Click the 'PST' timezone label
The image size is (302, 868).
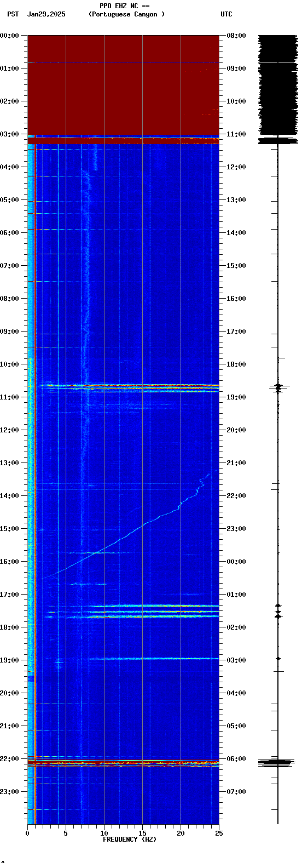[x=13, y=14]
